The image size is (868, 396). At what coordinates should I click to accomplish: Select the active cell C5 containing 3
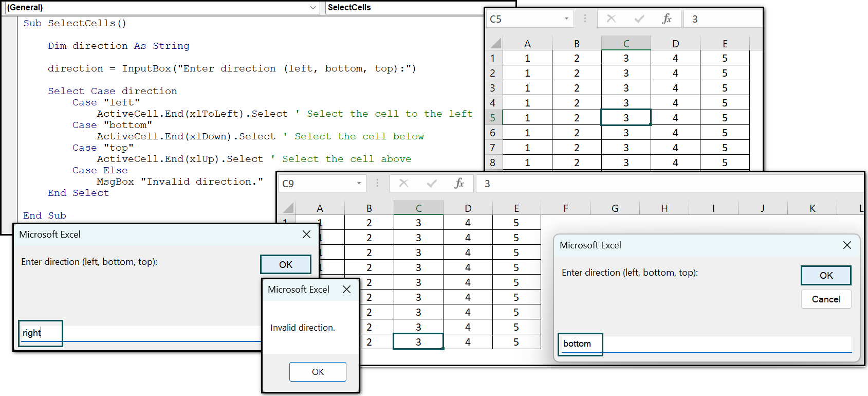(626, 118)
